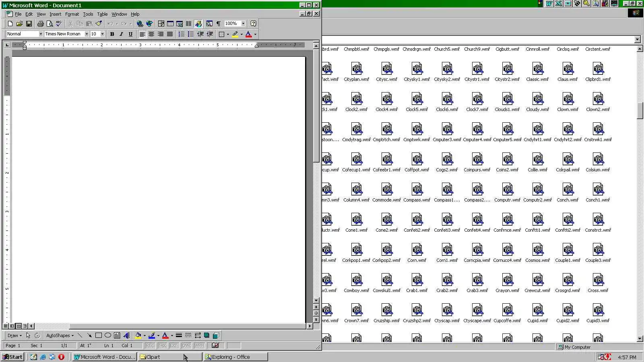644x362 pixels.
Task: Expand the Zoom 100% dropdown
Action: point(243,24)
